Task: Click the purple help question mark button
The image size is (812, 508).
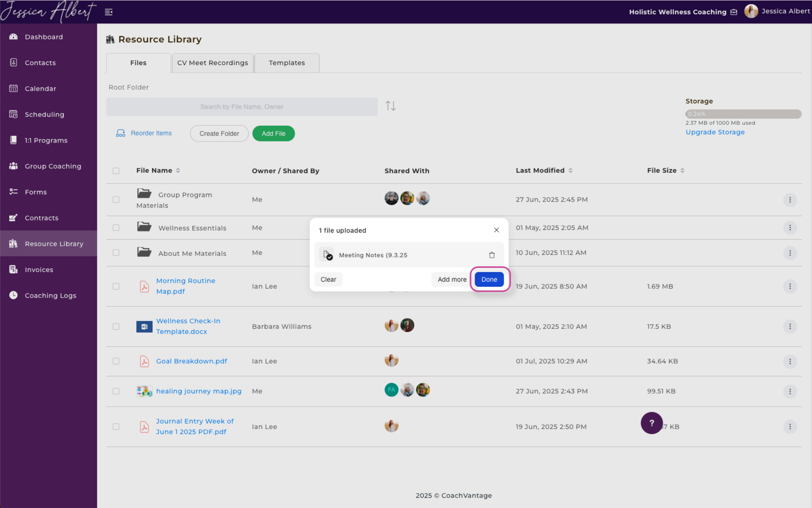Action: [651, 423]
